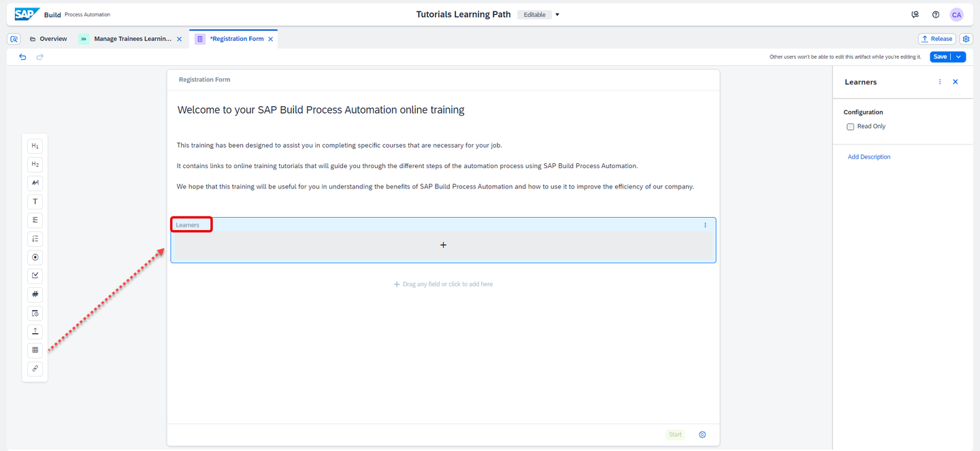
Task: Close the Manage Trainees Learning tab
Action: tap(180, 39)
